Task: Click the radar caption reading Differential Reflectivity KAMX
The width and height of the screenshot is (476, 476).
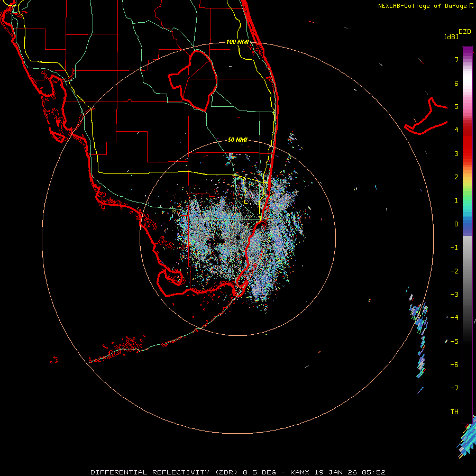Action: (237, 472)
